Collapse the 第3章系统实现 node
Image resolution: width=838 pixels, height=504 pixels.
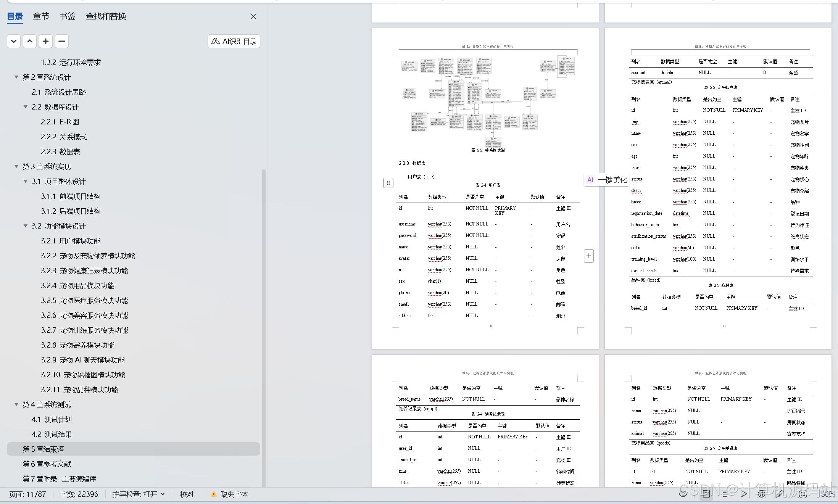coord(16,166)
